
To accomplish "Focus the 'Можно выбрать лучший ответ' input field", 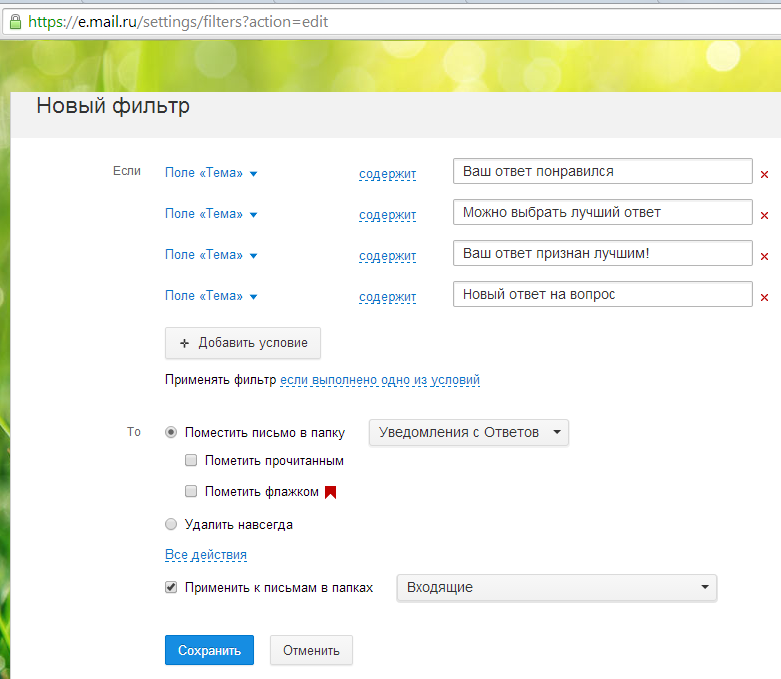I will click(x=603, y=212).
